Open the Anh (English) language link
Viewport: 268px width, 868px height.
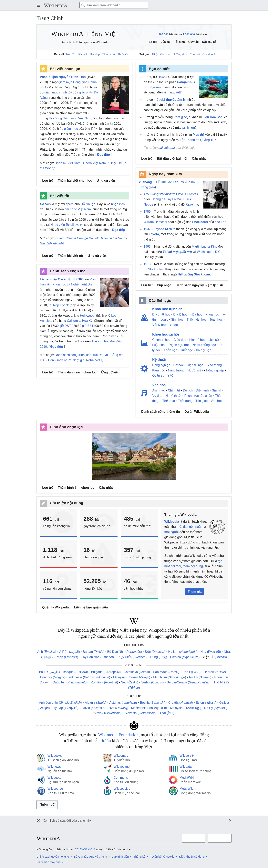[46, 652]
